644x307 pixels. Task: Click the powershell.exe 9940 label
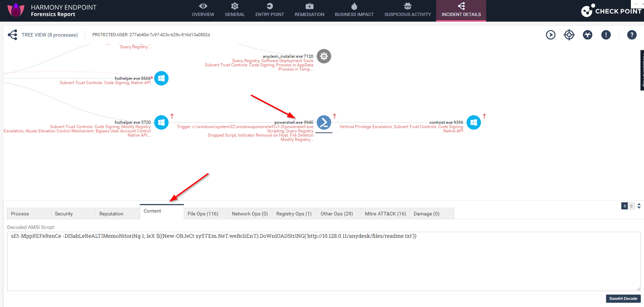pyautogui.click(x=294, y=122)
